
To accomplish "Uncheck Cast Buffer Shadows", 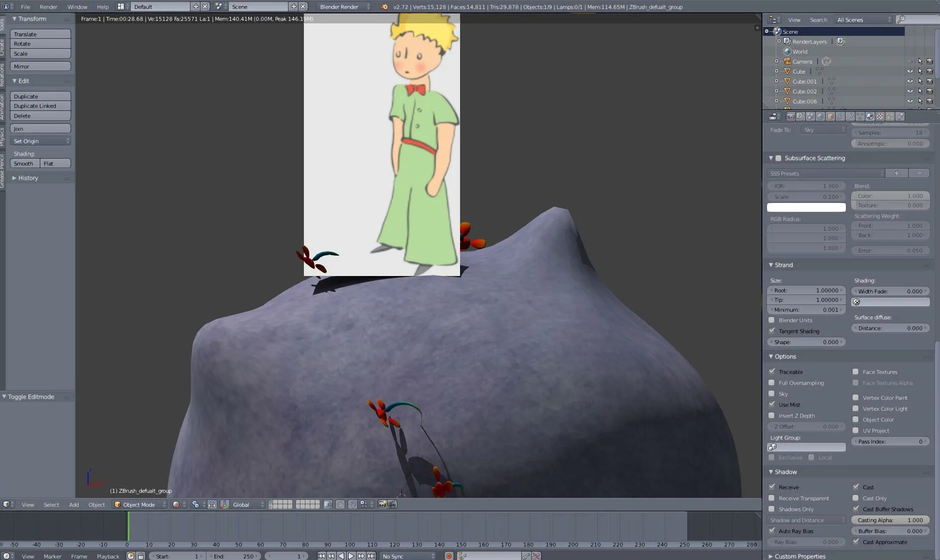I will pos(855,509).
